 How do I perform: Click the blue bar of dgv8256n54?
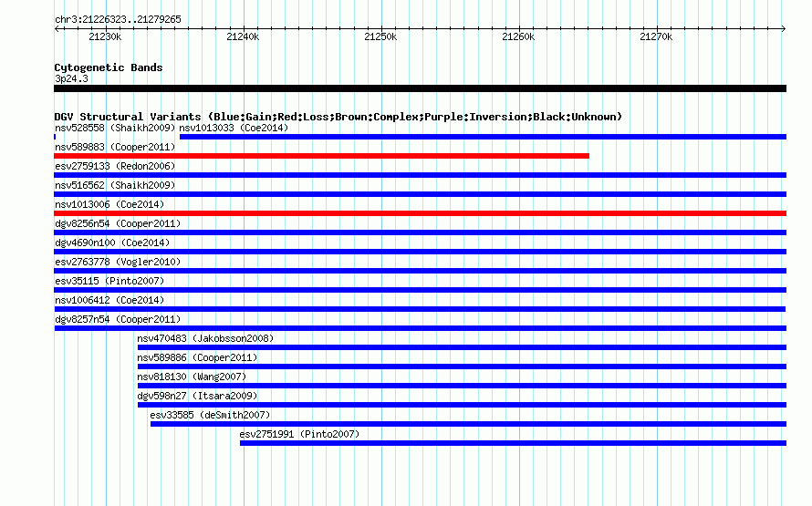point(420,232)
